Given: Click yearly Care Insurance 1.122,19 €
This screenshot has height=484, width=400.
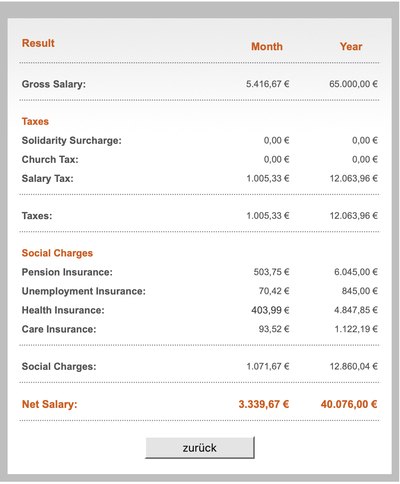Looking at the screenshot, I should [356, 329].
